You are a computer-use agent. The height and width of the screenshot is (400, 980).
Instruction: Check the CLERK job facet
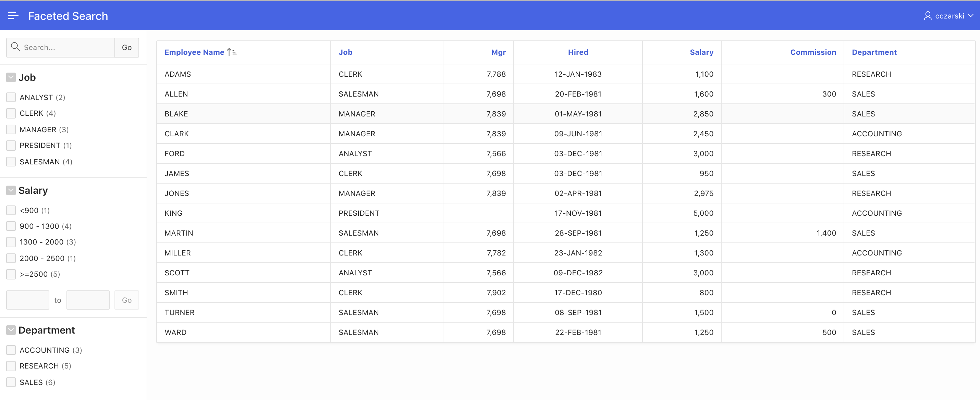[11, 113]
